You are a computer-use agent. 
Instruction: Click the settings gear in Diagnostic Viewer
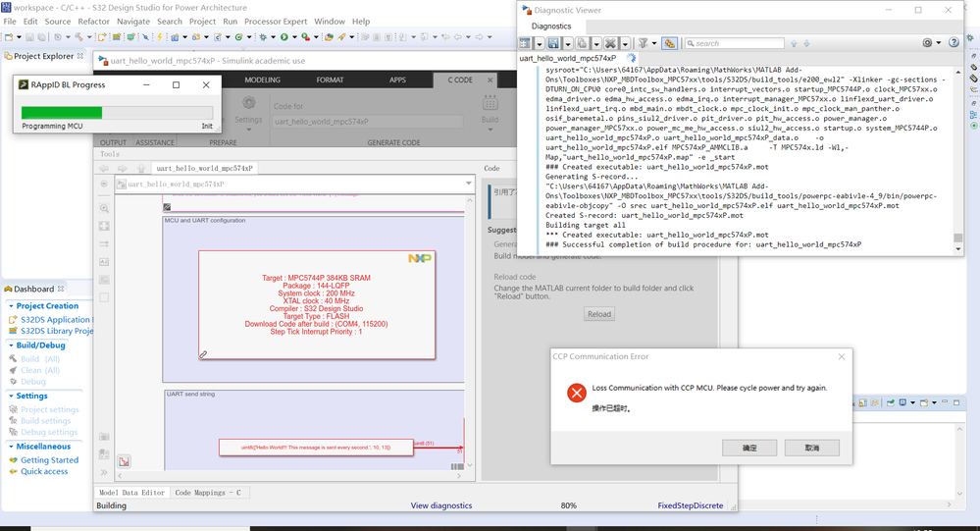coord(927,42)
